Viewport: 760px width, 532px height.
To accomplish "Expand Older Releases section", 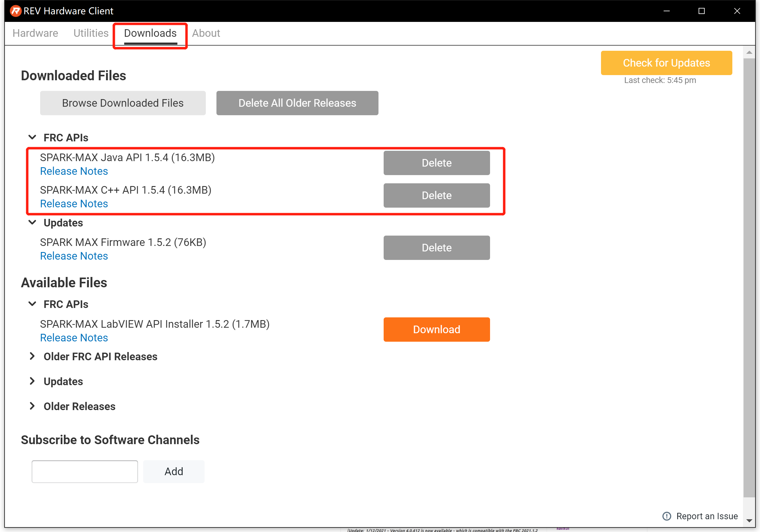I will [x=33, y=406].
